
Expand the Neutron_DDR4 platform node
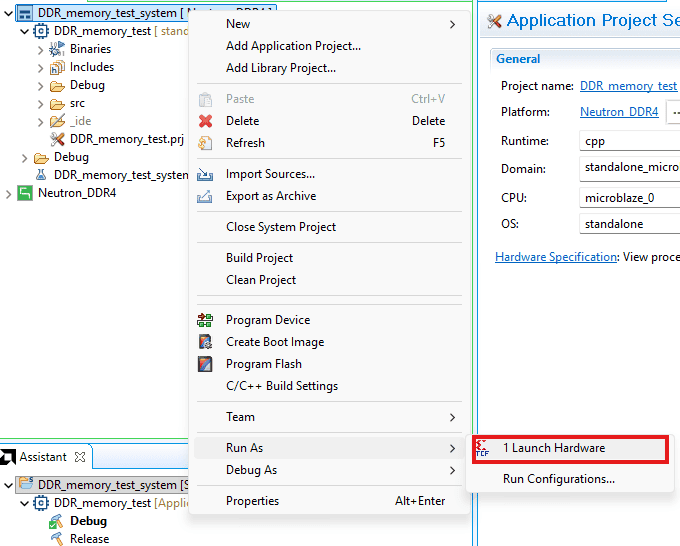point(9,194)
